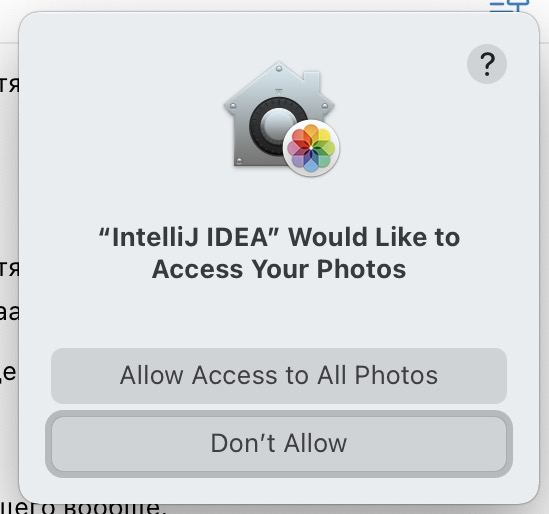549x514 pixels.
Task: Open help via the question mark button
Action: point(487,64)
